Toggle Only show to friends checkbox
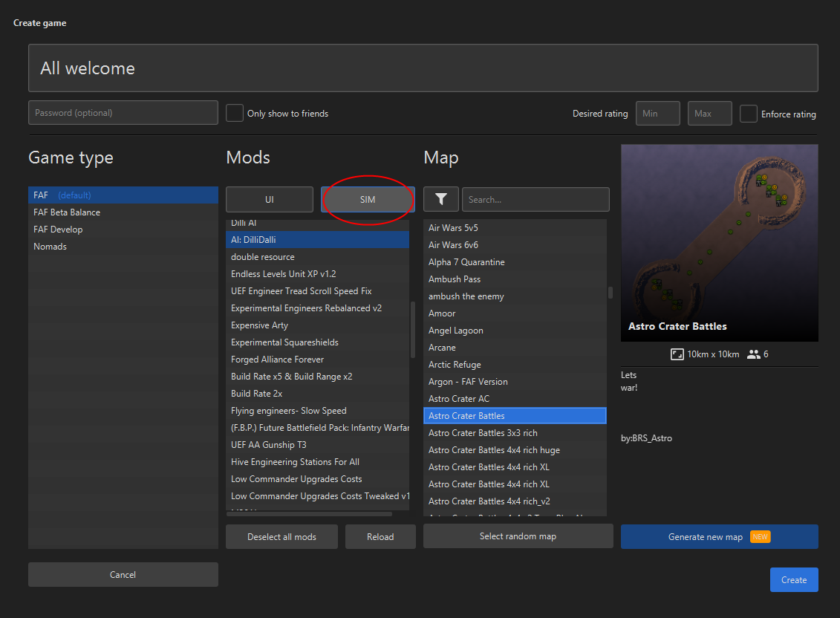Viewport: 840px width, 618px height. (x=235, y=113)
